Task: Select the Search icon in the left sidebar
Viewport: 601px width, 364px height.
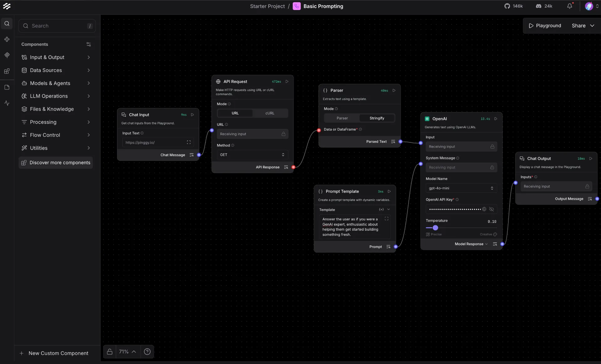Action: [7, 23]
